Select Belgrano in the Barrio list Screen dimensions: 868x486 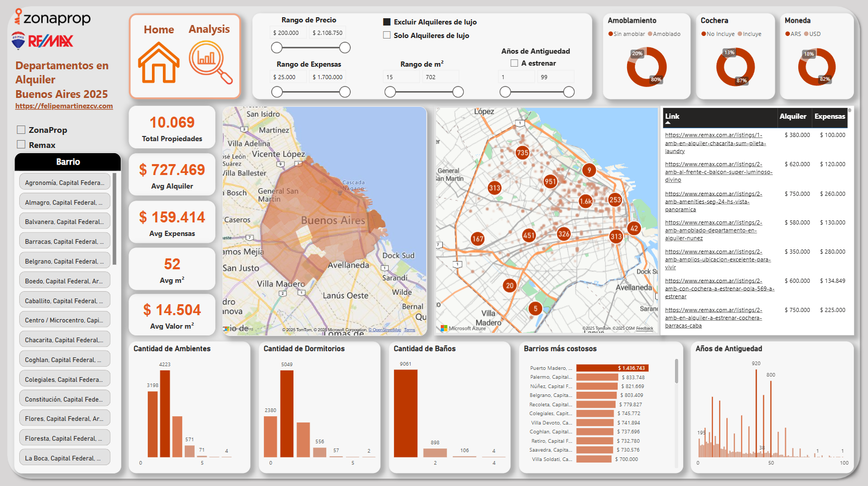[x=65, y=261]
